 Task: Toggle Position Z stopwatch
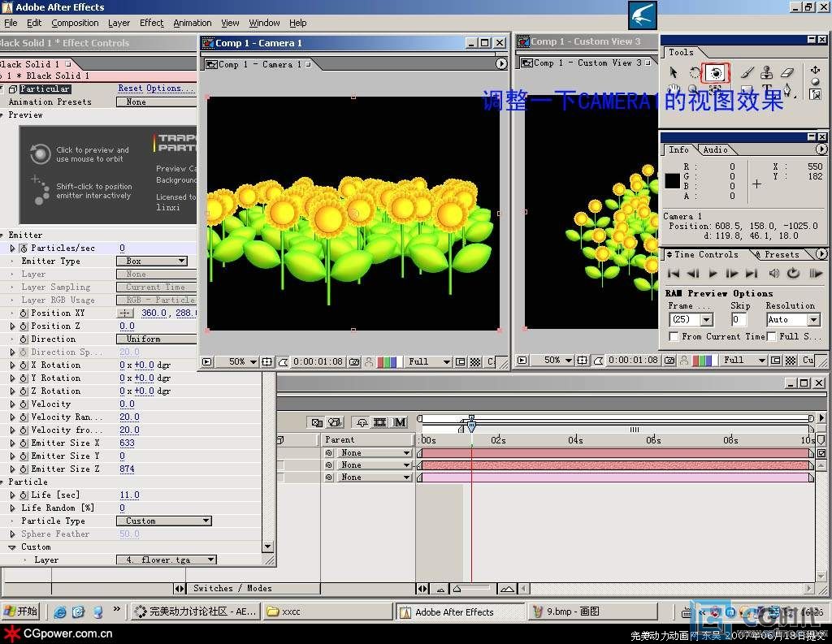coord(24,326)
